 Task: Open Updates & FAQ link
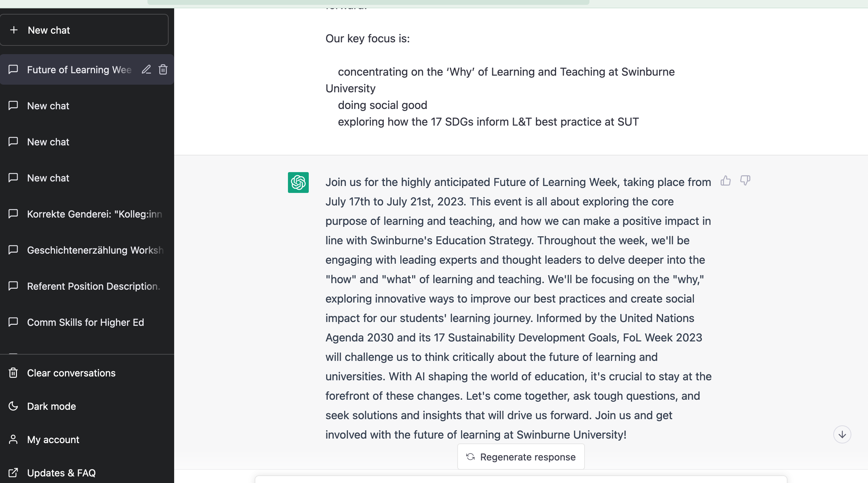[x=61, y=473]
